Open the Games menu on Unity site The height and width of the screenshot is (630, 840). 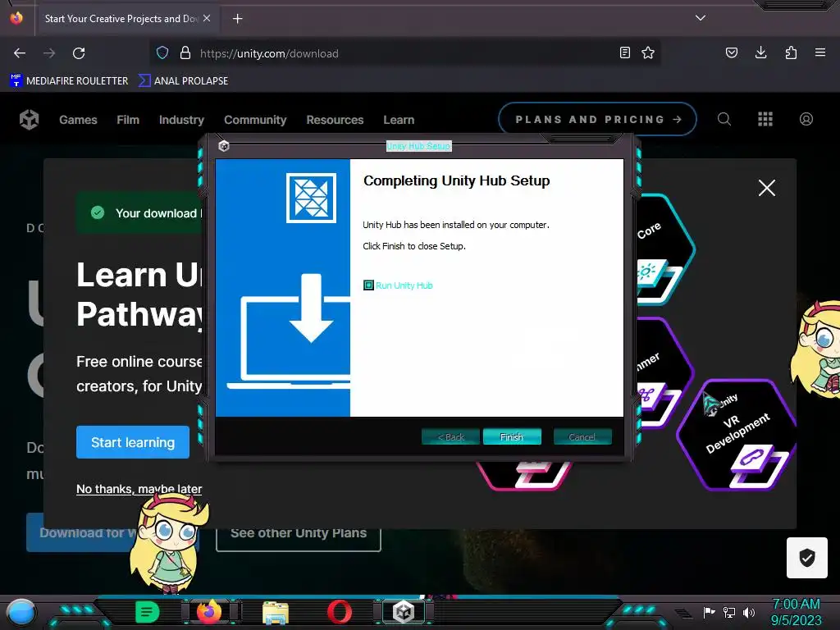click(78, 120)
